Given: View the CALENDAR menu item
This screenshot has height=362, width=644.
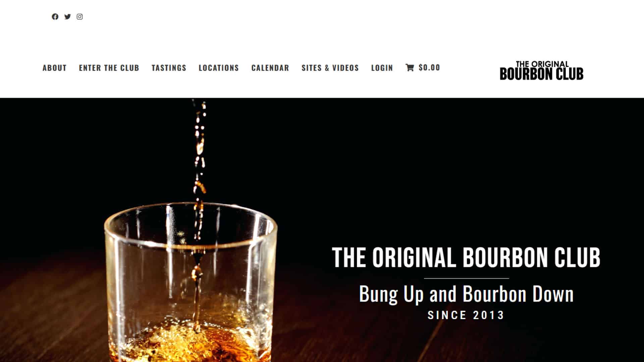Looking at the screenshot, I should [270, 68].
